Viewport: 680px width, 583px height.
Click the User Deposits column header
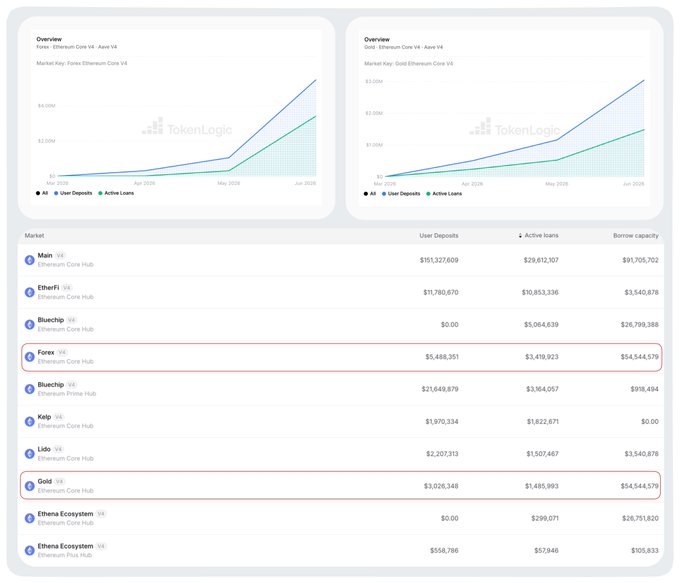click(x=438, y=236)
